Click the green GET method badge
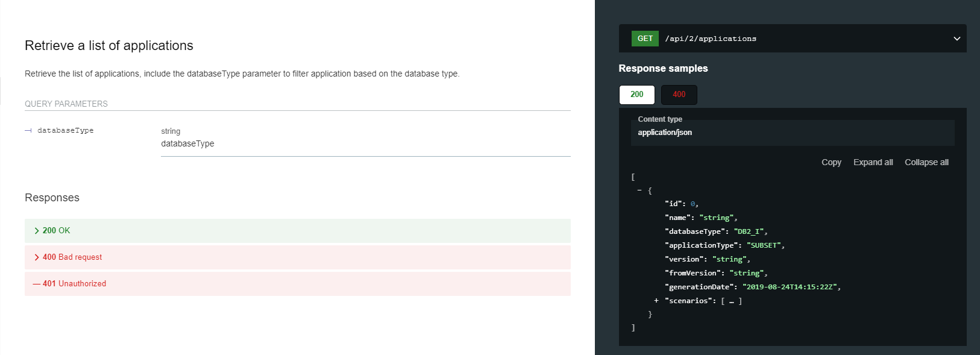 click(x=644, y=39)
